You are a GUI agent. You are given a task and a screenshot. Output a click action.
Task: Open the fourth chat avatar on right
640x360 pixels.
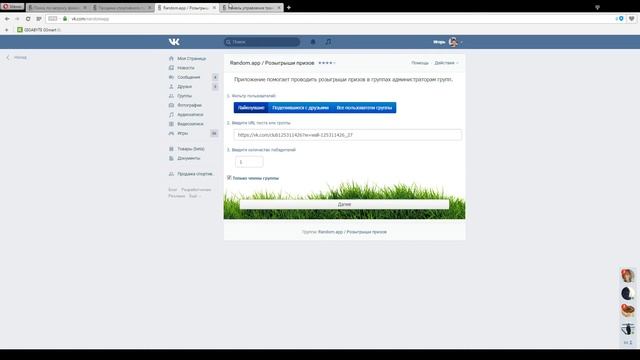[x=628, y=328]
